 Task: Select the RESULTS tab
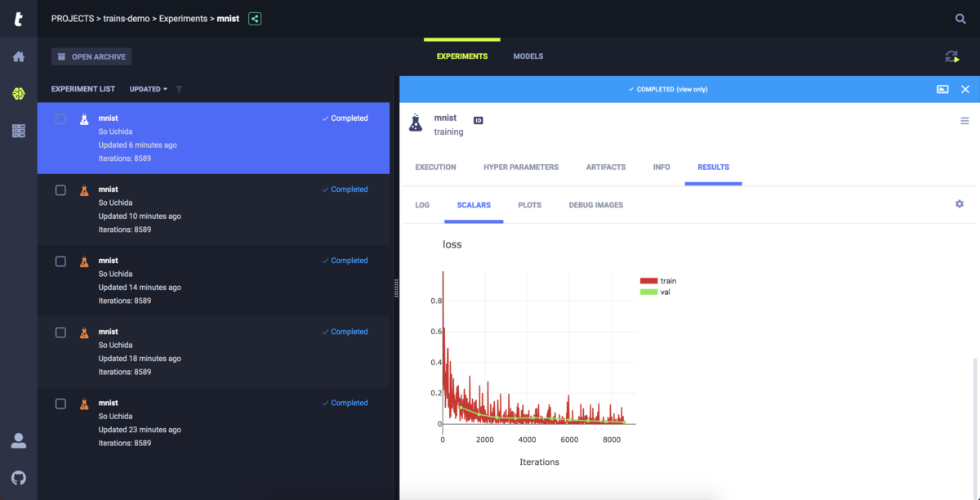[713, 167]
